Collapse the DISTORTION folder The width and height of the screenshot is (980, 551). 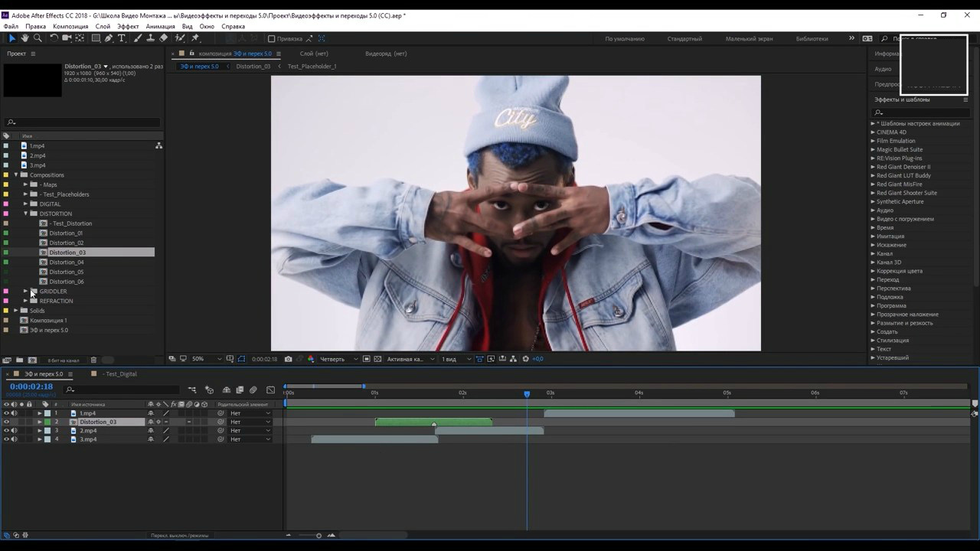(25, 214)
